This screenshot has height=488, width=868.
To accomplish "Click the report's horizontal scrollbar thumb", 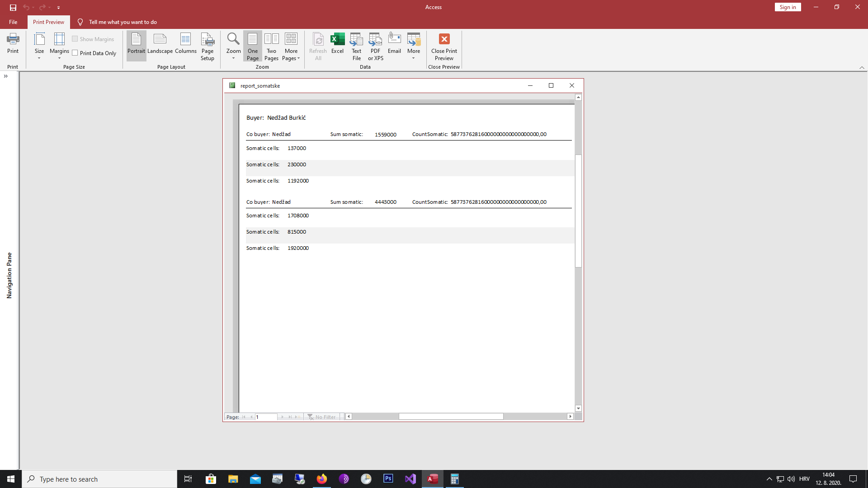I will [x=451, y=417].
